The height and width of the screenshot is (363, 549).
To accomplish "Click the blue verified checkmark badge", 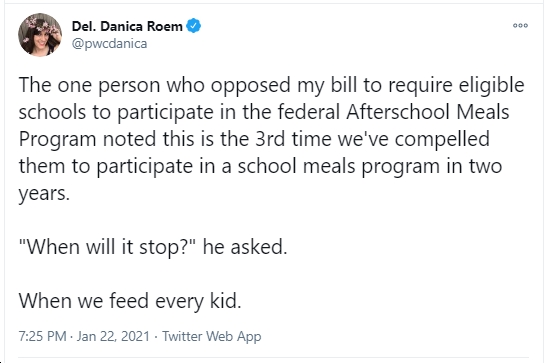I will pos(193,26).
